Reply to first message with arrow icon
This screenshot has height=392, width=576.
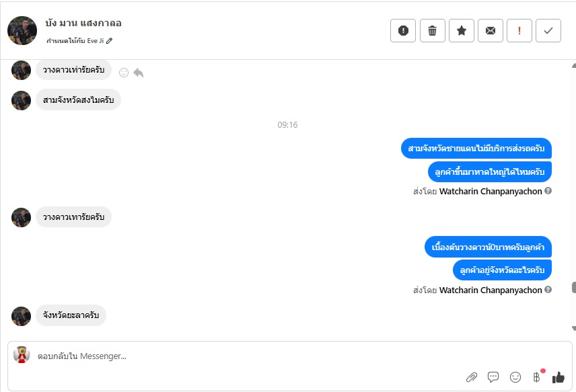(139, 73)
